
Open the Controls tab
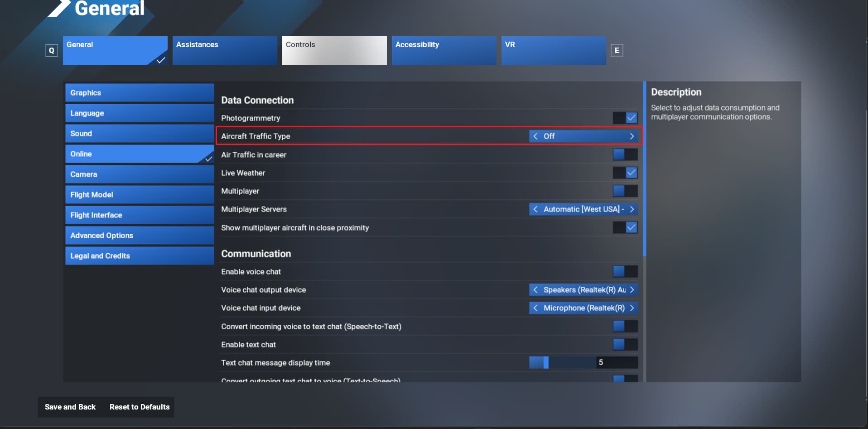click(334, 51)
